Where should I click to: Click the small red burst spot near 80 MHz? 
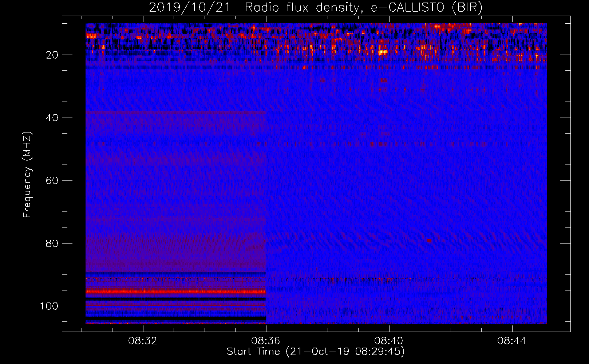click(429, 240)
